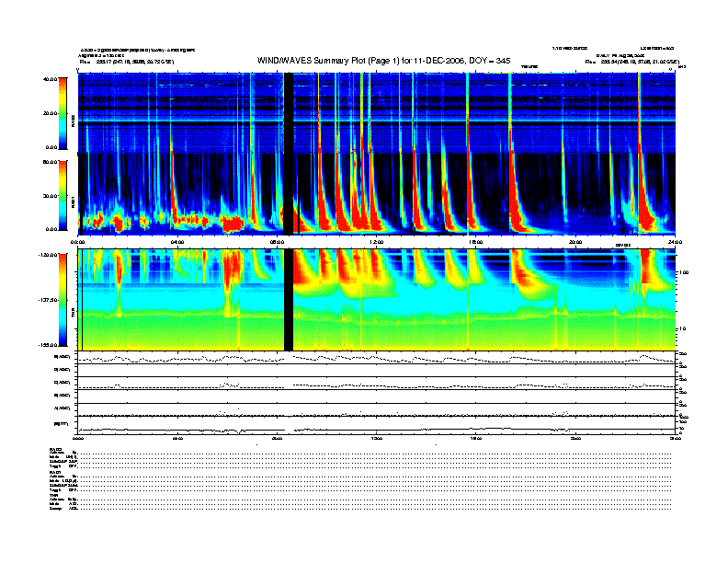The image size is (728, 563).
Task: Click the 10 frequency label right of the TNR panel
Action: pyautogui.click(x=683, y=328)
